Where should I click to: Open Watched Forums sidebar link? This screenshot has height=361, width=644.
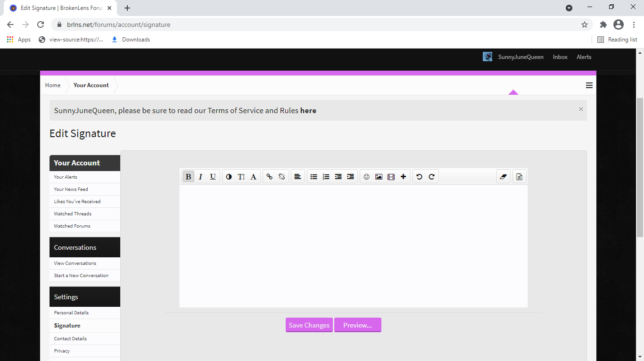pos(85,226)
